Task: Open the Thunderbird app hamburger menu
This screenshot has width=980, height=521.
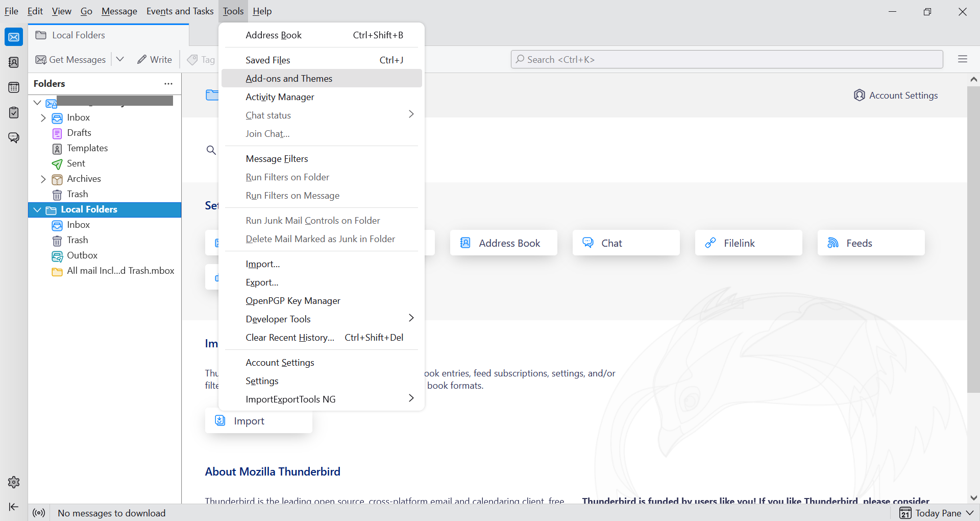Action: pos(963,59)
